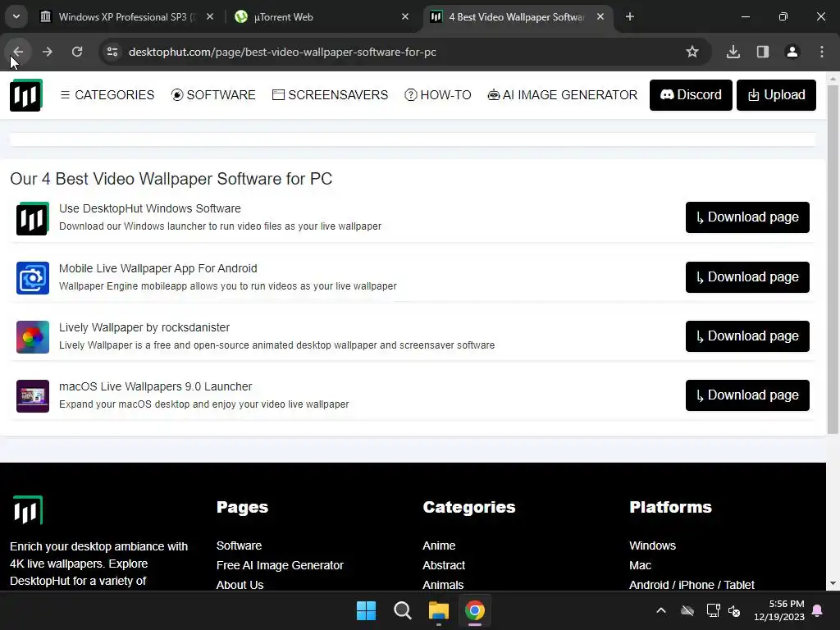The image size is (840, 630).
Task: Reload the current page
Action: [77, 52]
